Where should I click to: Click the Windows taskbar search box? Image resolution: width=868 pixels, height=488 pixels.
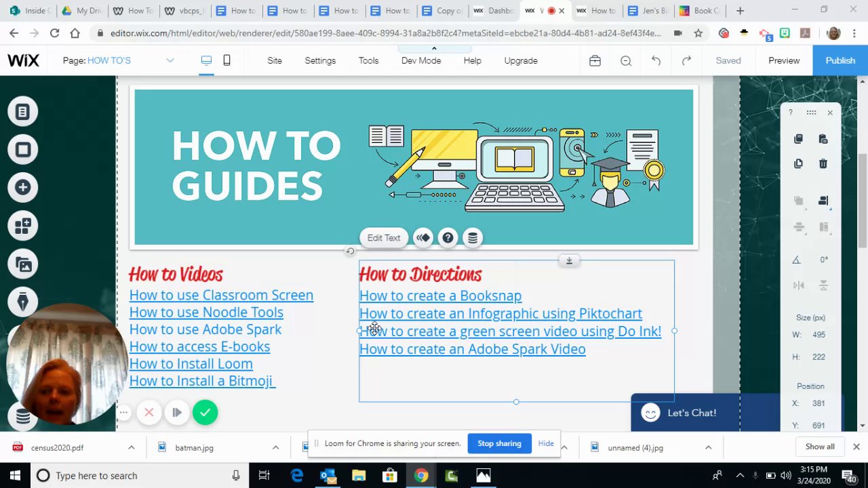138,476
